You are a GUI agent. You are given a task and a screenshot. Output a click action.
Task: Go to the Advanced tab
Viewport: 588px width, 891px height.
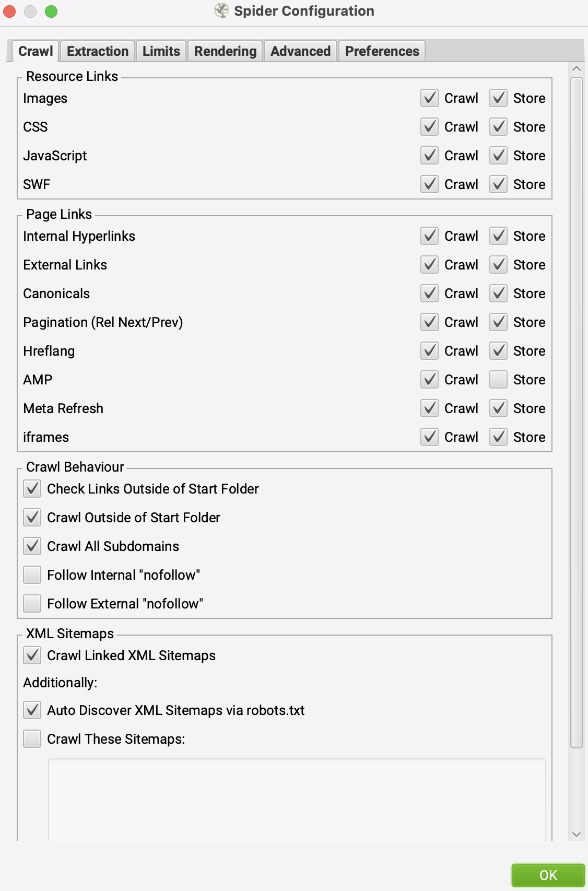(x=300, y=51)
